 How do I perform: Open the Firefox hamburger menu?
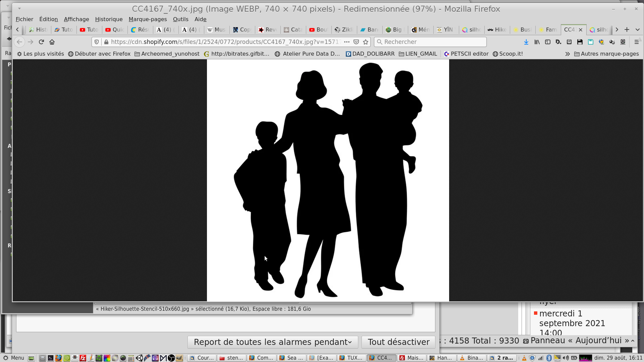point(636,42)
